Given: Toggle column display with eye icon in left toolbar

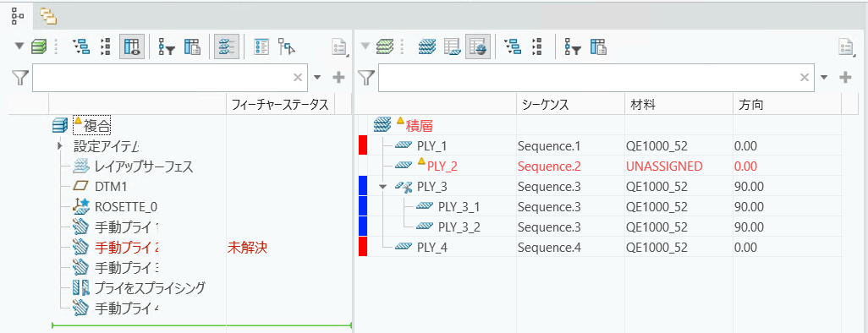Looking at the screenshot, I should click(x=132, y=47).
